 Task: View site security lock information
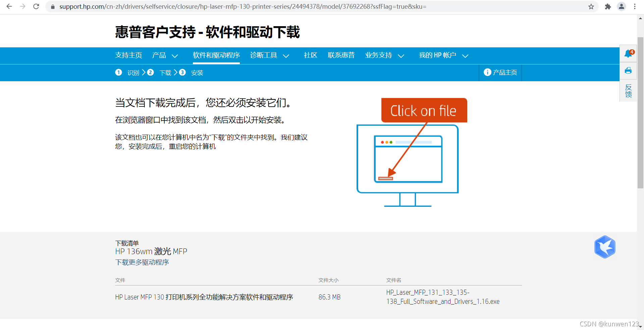pos(53,7)
